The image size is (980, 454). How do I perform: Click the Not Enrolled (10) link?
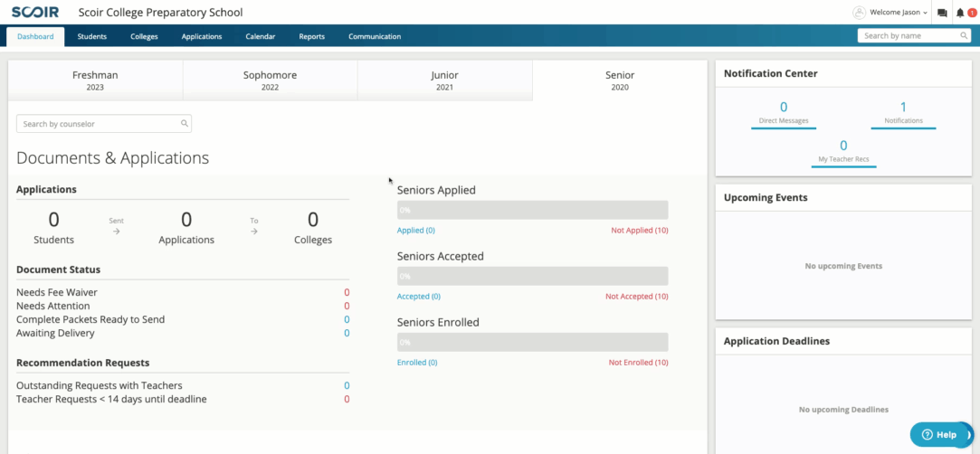point(638,363)
